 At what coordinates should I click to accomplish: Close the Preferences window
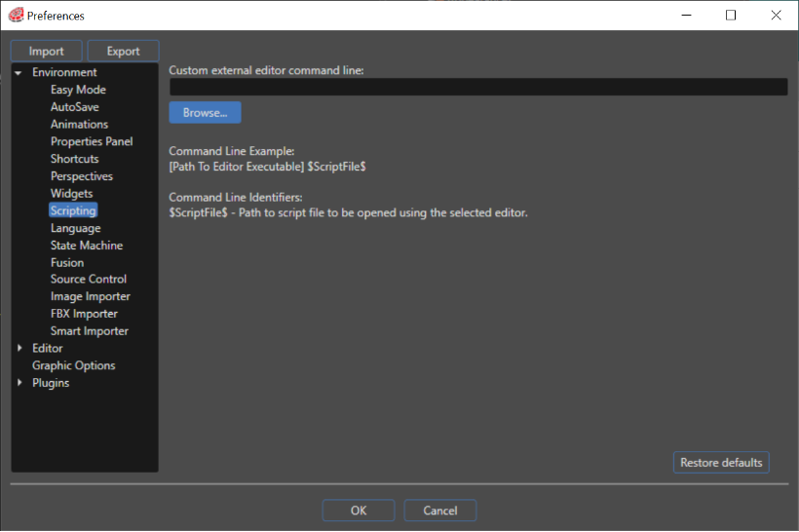[776, 16]
